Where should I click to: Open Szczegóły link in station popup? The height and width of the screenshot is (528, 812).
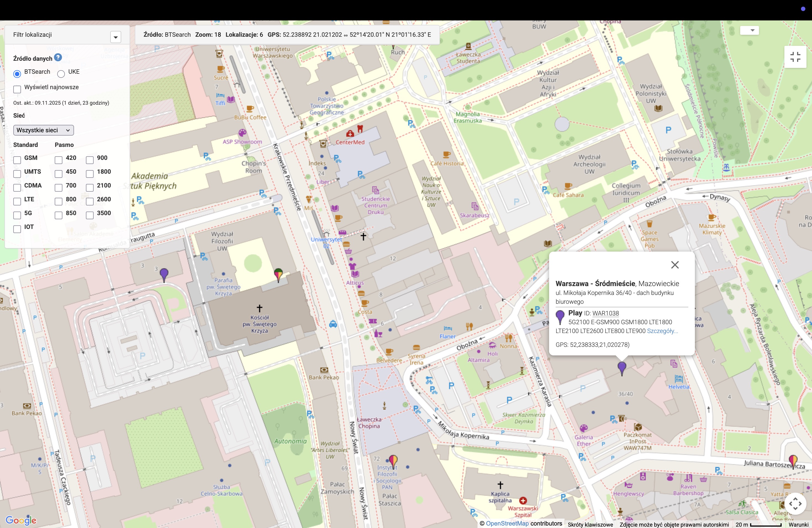click(662, 331)
